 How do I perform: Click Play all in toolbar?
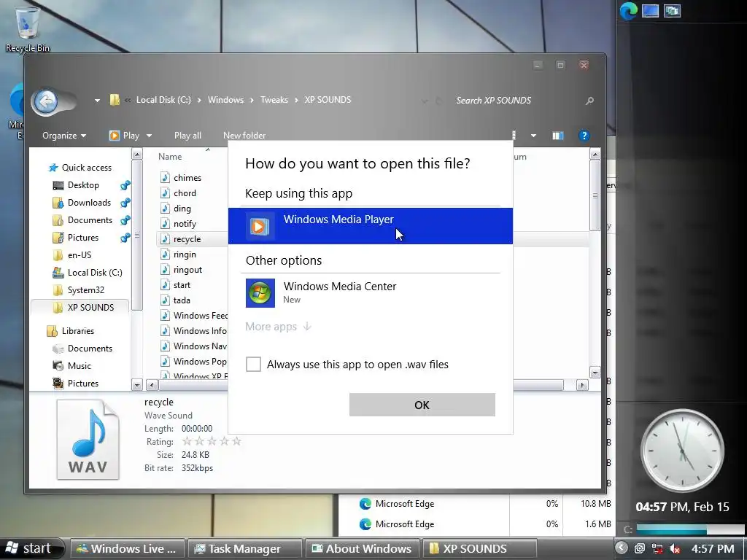(187, 136)
